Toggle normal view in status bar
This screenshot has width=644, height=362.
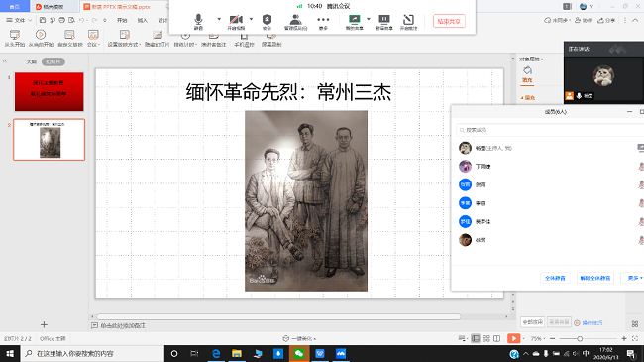pos(476,338)
